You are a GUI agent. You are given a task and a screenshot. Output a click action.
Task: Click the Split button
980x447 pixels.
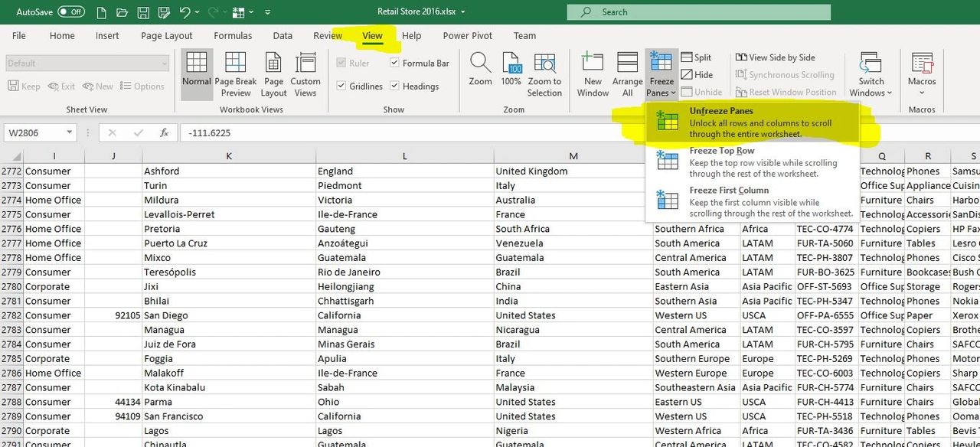click(695, 57)
